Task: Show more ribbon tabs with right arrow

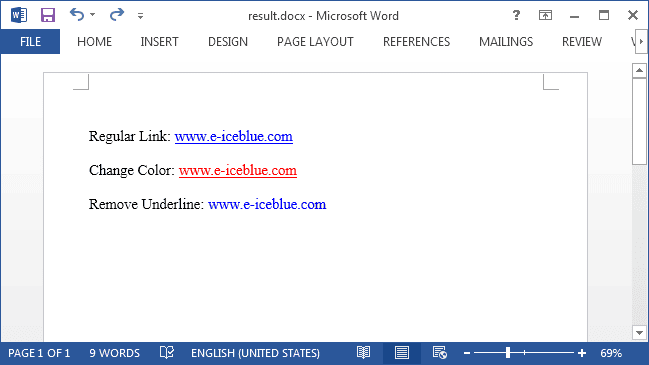Action: point(641,41)
